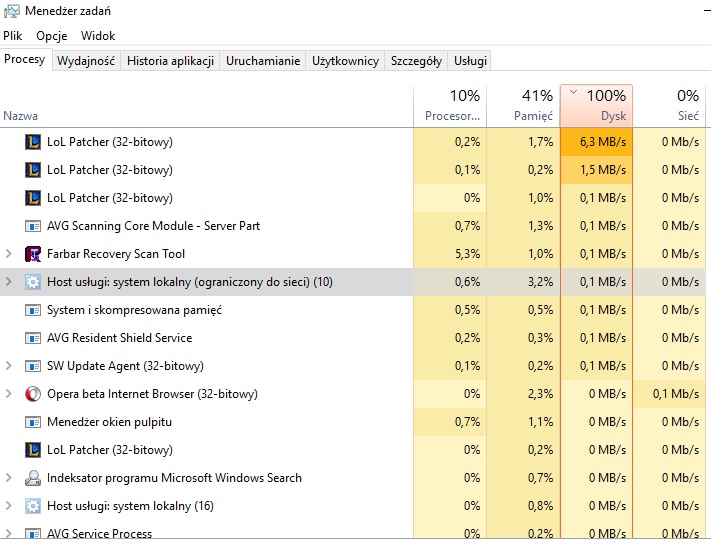711x545 pixels.
Task: Open the Użytkownicy tab
Action: 345,61
